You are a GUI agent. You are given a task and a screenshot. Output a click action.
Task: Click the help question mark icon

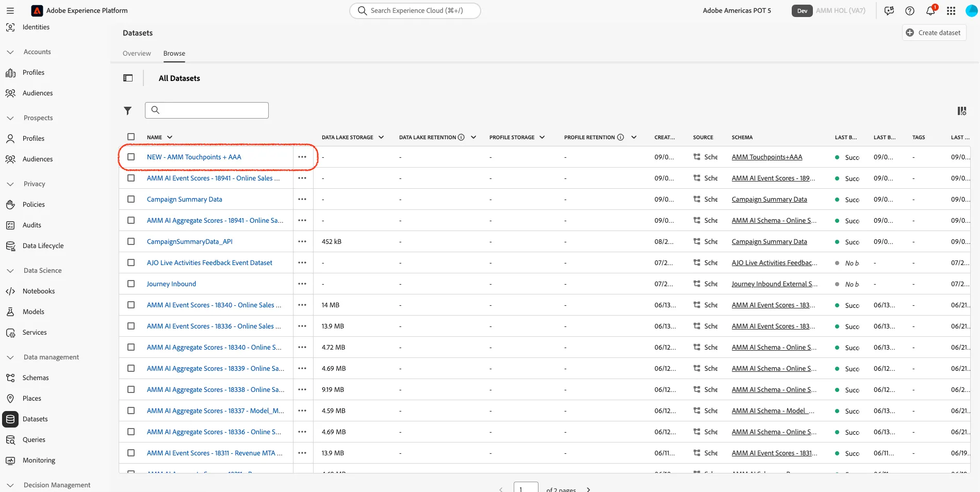click(x=910, y=10)
